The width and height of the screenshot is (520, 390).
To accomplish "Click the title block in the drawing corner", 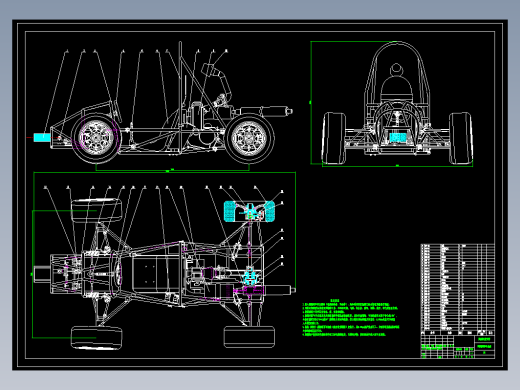I will coord(458,347).
